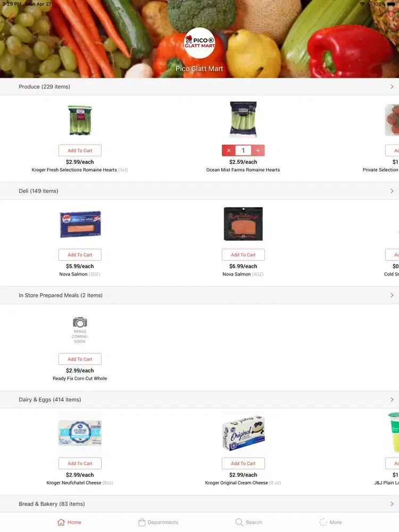
Task: Add Ready Fix Corn Cut Whole to cart
Action: pyautogui.click(x=80, y=359)
